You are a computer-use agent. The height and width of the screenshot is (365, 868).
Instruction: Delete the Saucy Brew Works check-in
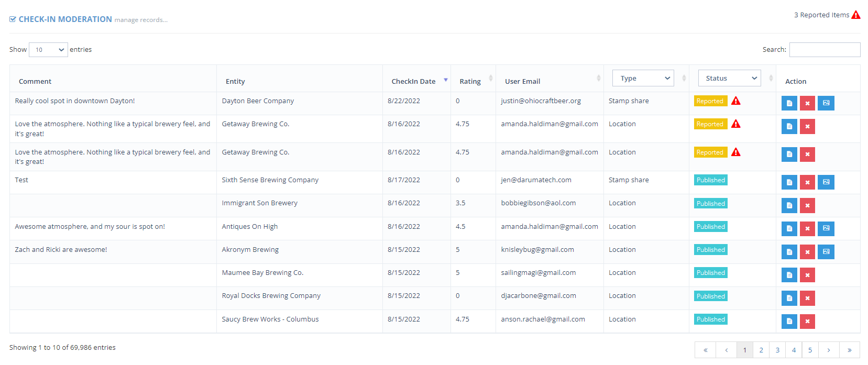807,321
